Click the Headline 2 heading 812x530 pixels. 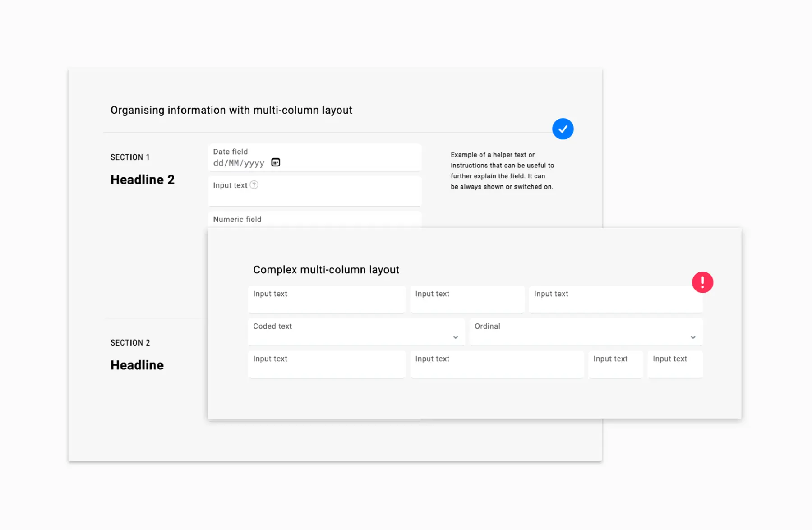(x=142, y=180)
